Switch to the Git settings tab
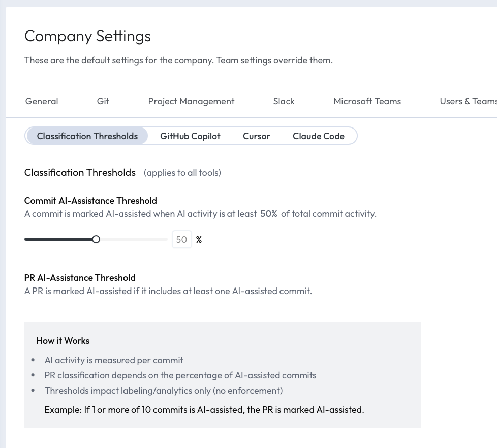The image size is (497, 448). (103, 101)
